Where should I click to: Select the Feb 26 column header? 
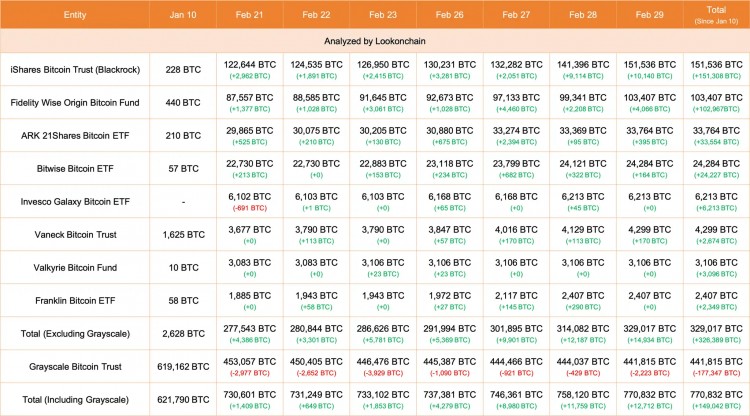[450, 15]
